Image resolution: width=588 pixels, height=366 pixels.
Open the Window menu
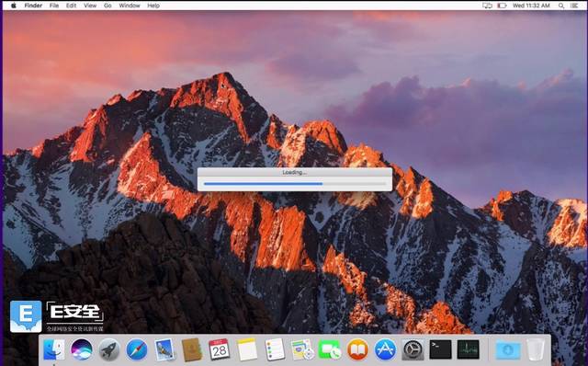coord(130,6)
